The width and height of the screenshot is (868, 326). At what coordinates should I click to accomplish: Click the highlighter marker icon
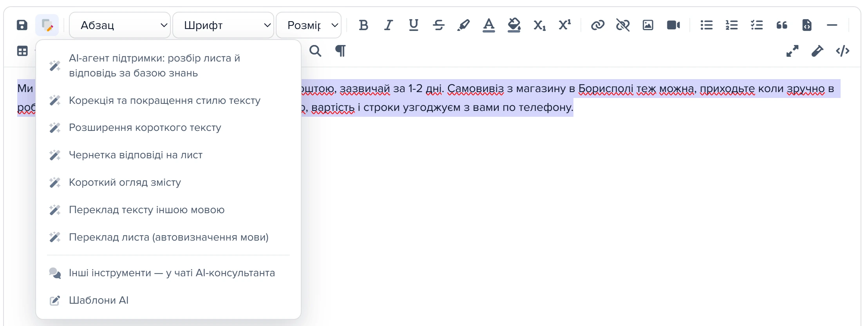tap(464, 25)
